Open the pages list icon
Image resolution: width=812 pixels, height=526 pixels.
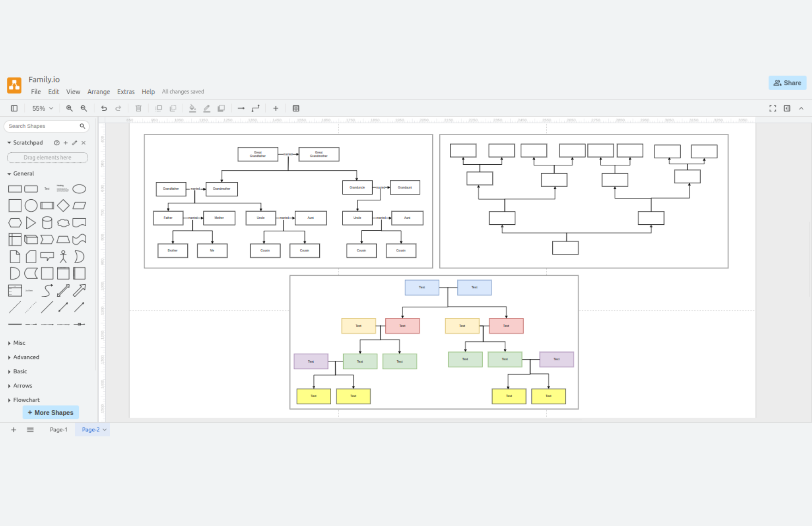30,430
